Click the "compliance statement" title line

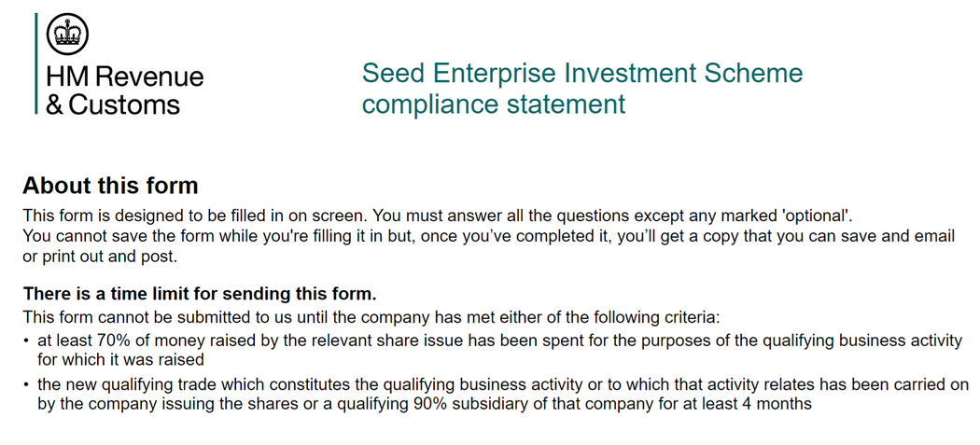(x=493, y=104)
